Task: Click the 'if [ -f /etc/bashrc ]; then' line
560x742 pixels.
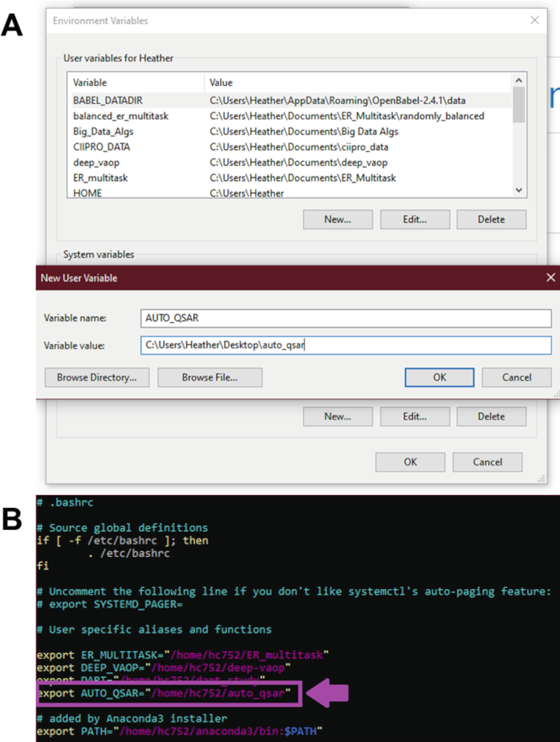Action: (x=123, y=541)
